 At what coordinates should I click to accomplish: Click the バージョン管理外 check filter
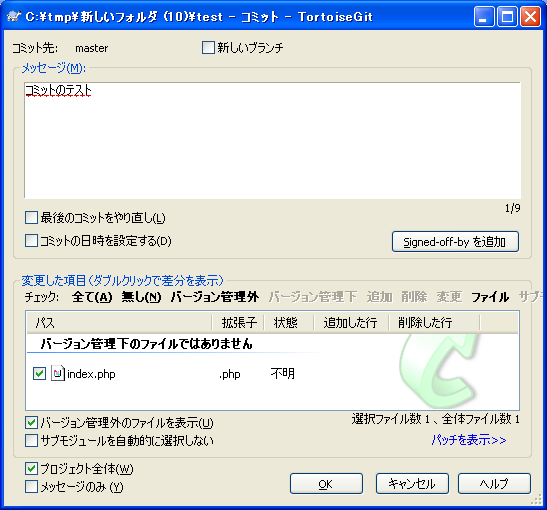215,297
